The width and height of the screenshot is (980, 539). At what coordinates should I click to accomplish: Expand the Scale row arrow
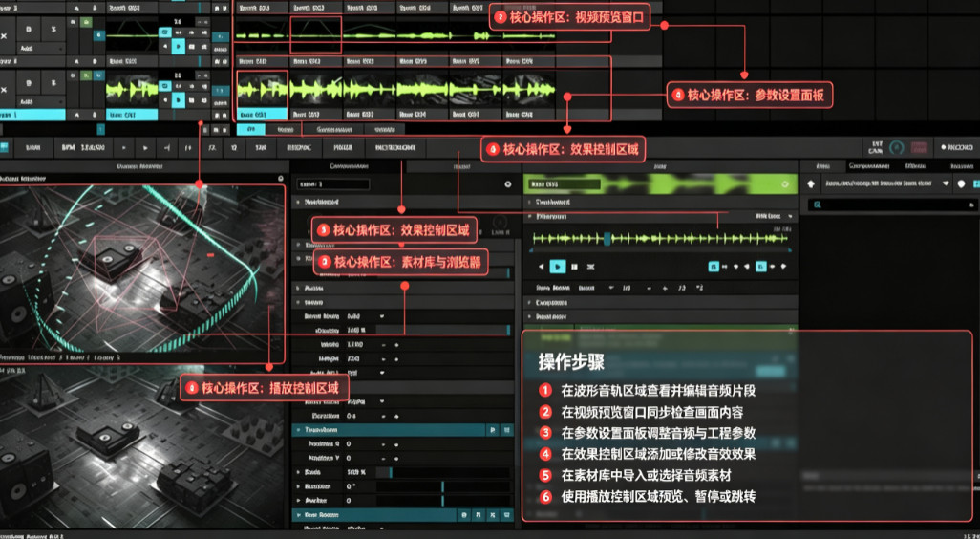pos(298,473)
